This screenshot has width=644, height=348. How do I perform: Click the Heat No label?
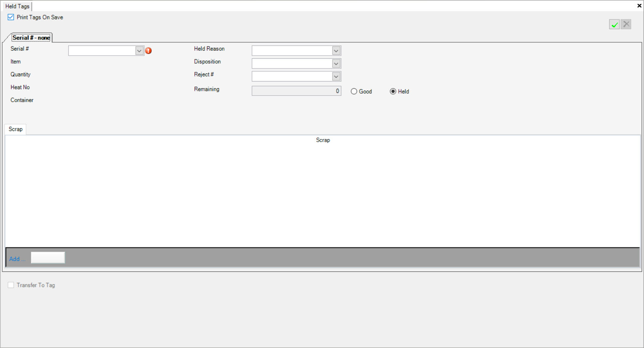click(20, 87)
